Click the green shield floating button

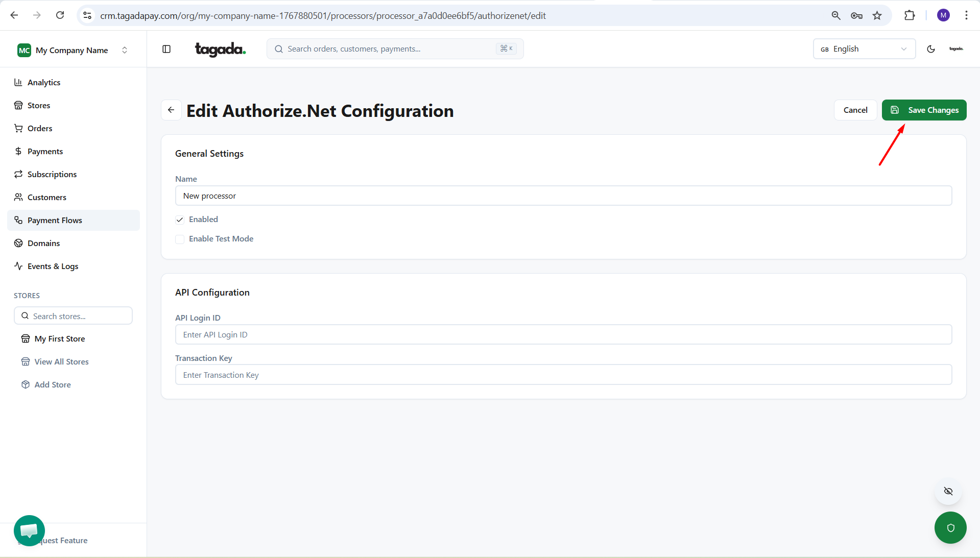[x=950, y=527]
